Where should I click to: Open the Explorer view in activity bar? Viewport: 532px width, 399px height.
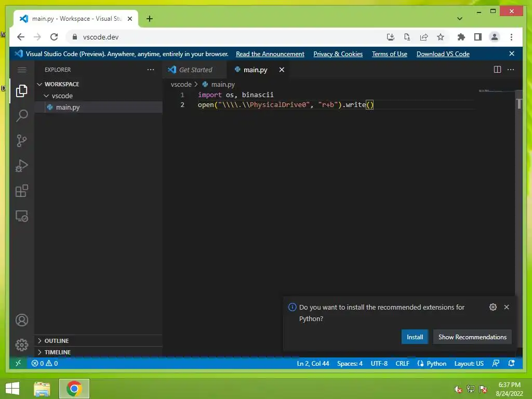(x=22, y=90)
